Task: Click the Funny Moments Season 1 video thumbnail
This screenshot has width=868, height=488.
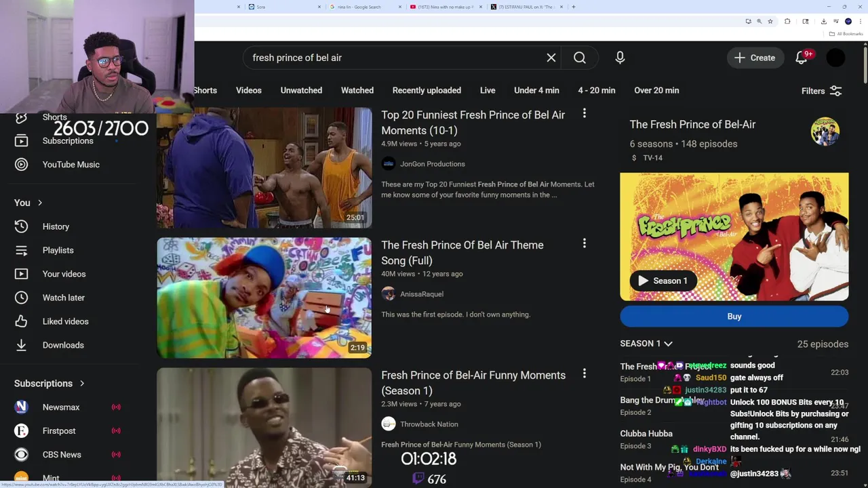Action: click(x=264, y=428)
